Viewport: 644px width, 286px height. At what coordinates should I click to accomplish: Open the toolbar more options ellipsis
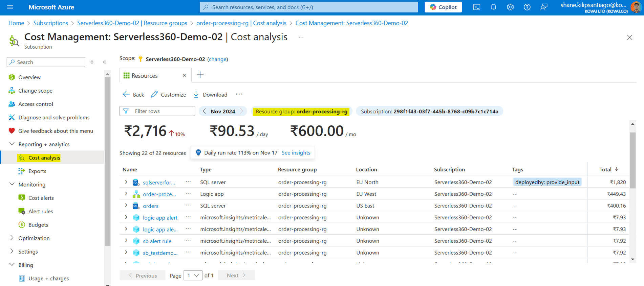(x=239, y=94)
